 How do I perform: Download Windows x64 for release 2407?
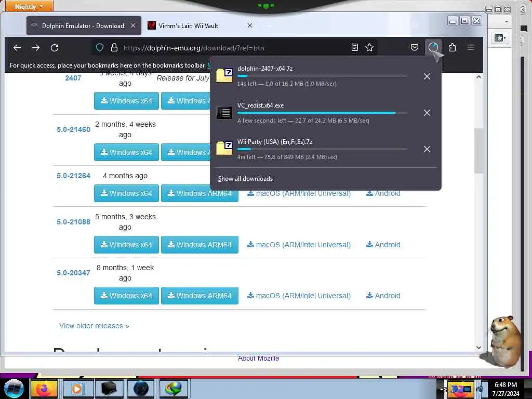pyautogui.click(x=126, y=101)
